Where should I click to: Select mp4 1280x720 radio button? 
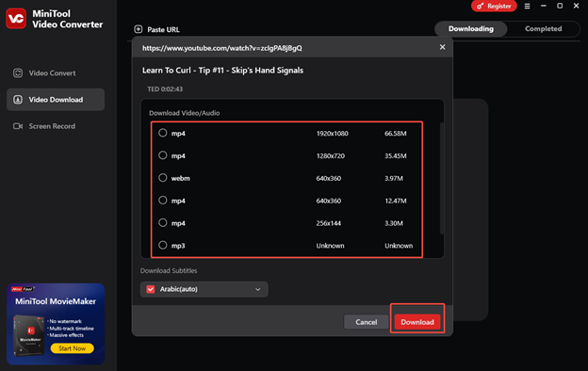coord(162,155)
